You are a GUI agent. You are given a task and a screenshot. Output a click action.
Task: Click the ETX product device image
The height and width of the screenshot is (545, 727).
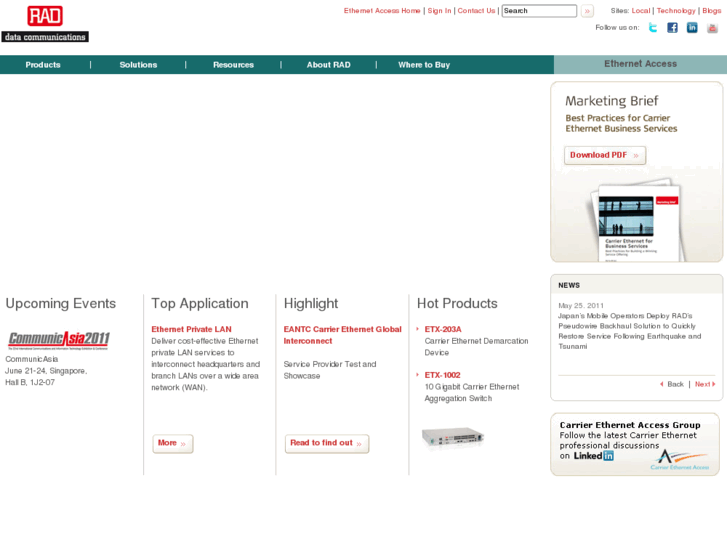pyautogui.click(x=453, y=437)
